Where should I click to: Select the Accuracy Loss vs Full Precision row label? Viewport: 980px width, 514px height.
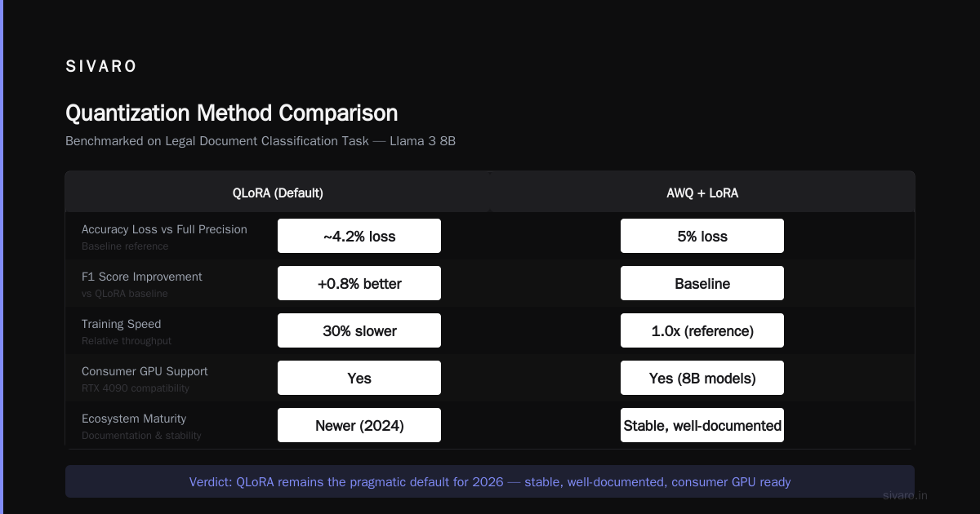(x=164, y=229)
